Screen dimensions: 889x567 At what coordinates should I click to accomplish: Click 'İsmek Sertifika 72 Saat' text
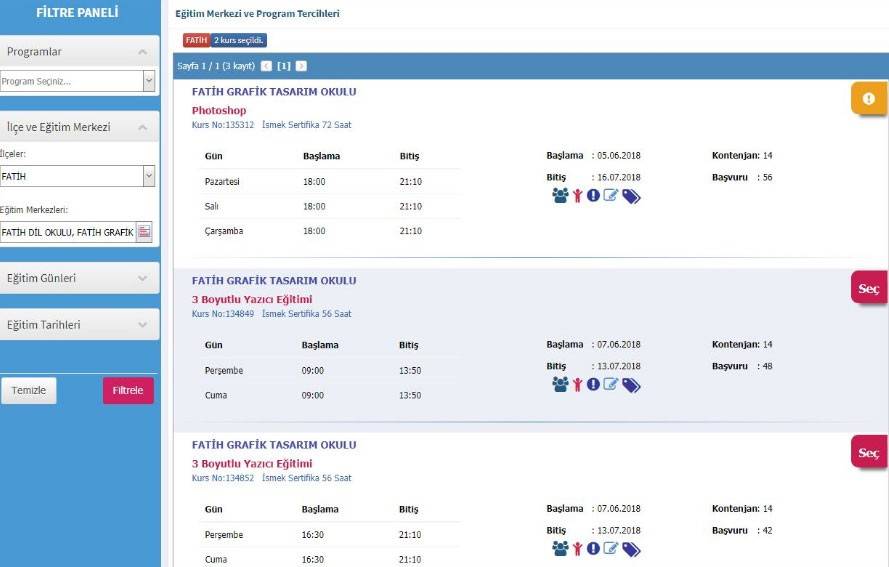point(307,125)
